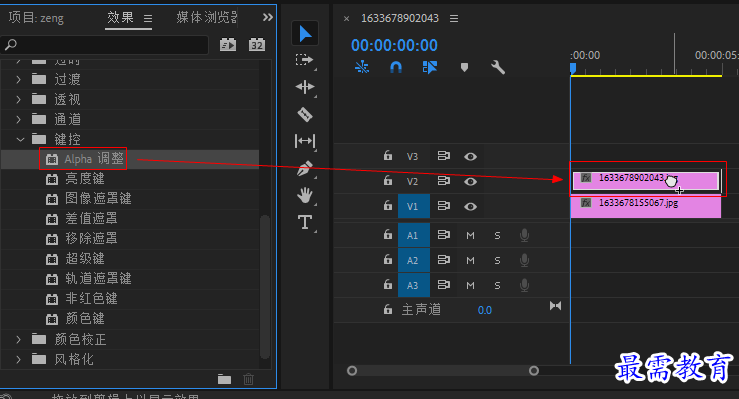This screenshot has height=399, width=739.
Task: Lock the V2 track
Action: pos(387,180)
